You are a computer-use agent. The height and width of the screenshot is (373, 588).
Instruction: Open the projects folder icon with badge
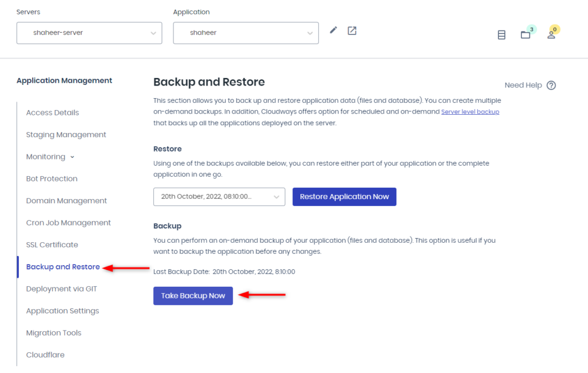point(525,35)
